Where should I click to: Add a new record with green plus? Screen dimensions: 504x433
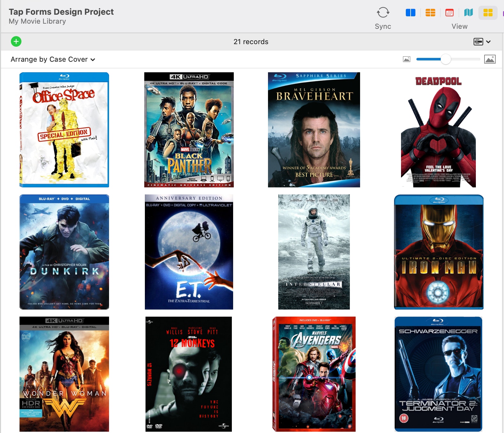(x=16, y=41)
